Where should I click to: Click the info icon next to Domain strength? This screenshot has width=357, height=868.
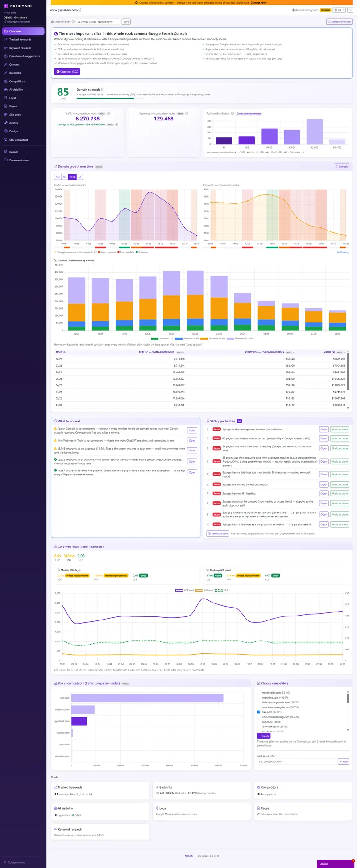(103, 90)
